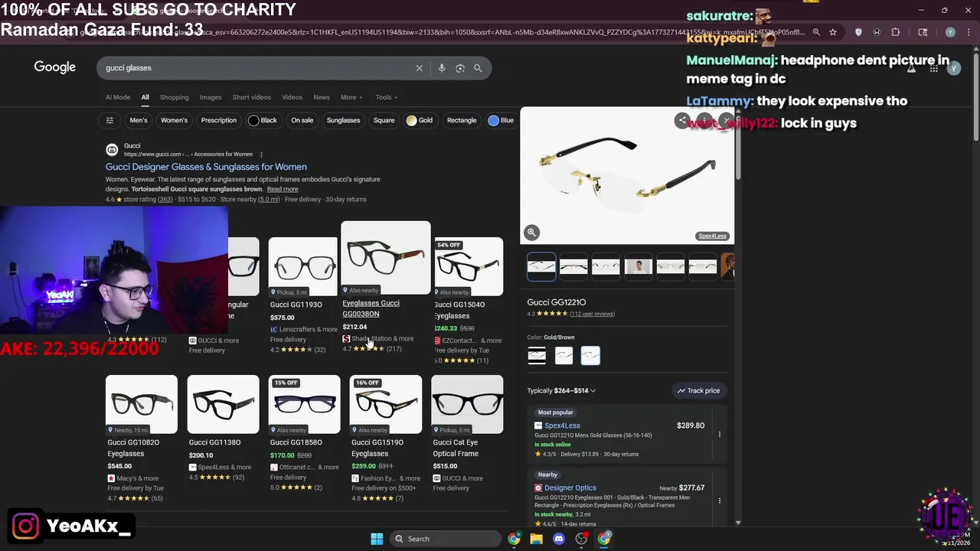The width and height of the screenshot is (980, 551).
Task: Zoom the GG1221O product image
Action: [x=531, y=233]
